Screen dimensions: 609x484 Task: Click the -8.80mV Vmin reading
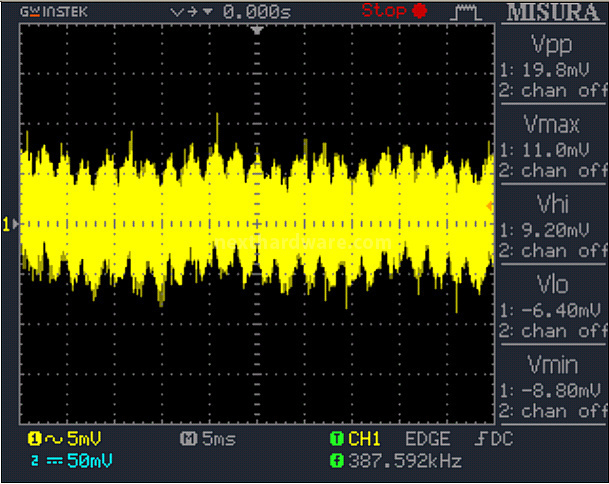click(x=561, y=391)
